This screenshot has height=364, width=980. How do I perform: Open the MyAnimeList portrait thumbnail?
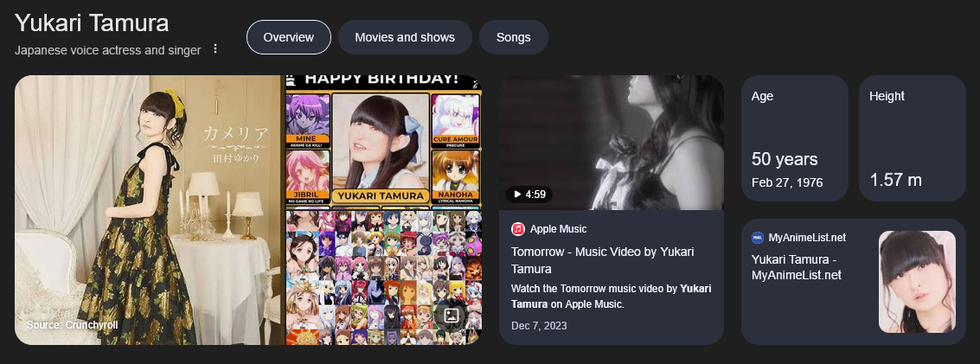[x=917, y=282]
